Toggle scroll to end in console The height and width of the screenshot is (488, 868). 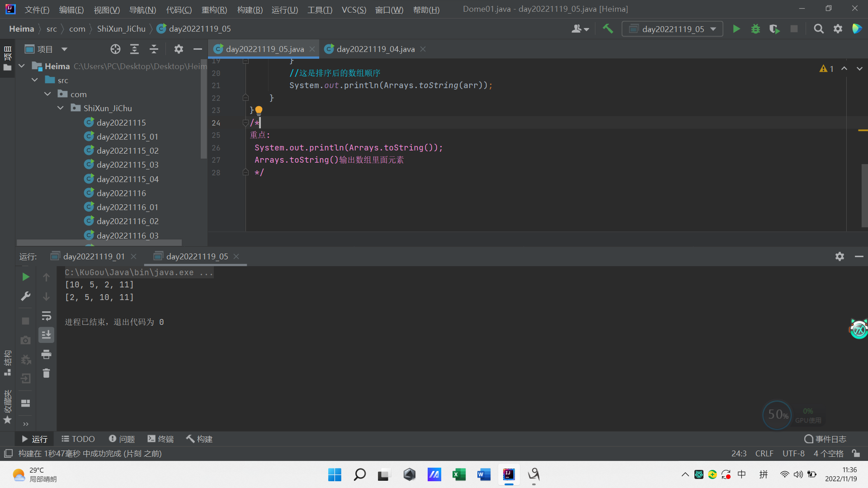coord(46,335)
